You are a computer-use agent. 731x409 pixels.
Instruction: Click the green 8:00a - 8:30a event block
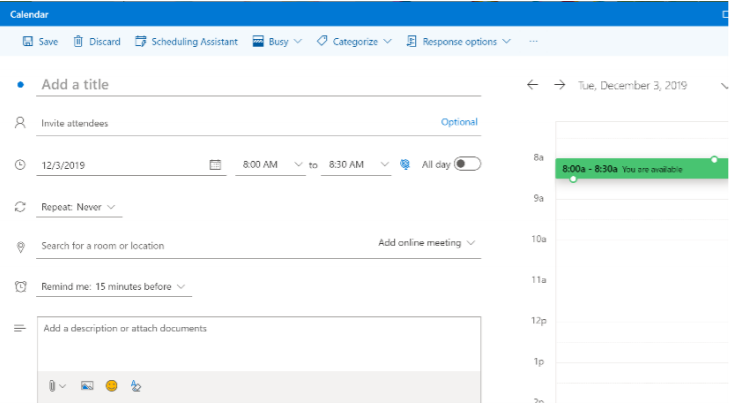[640, 169]
